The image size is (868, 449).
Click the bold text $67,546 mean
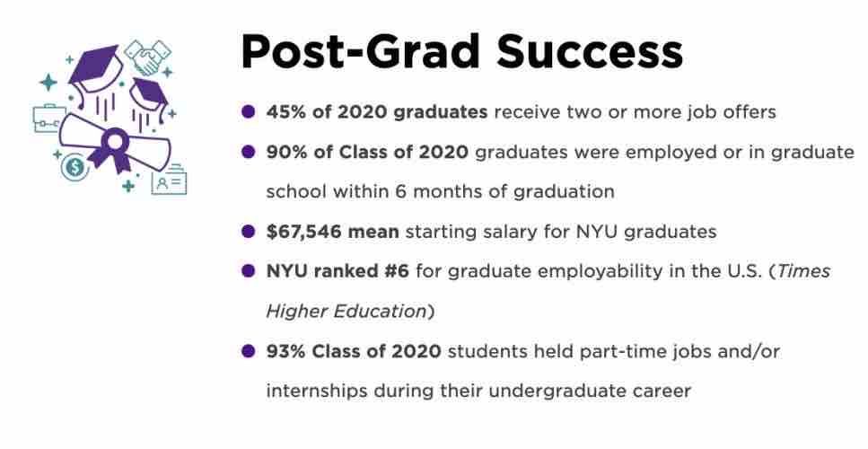tap(332, 232)
